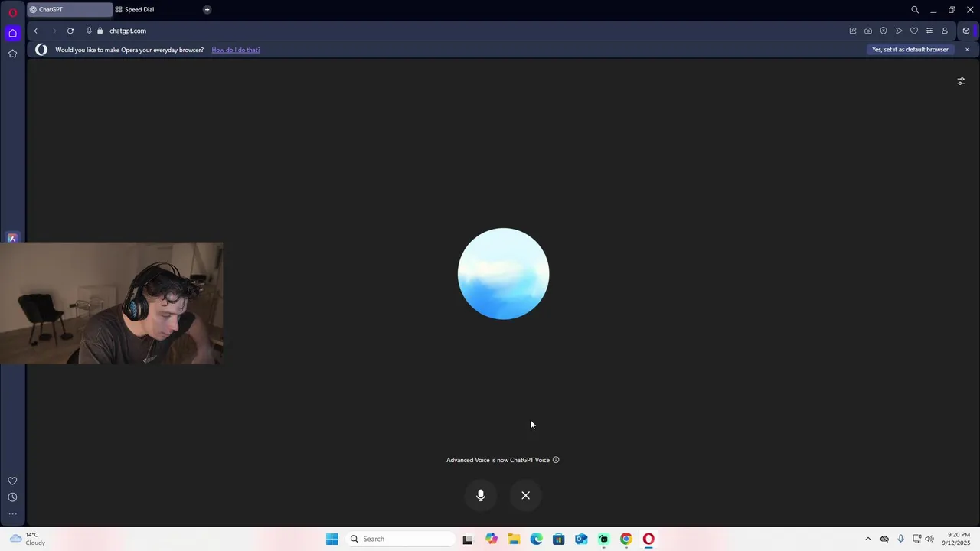Open sidebar more options dots
This screenshot has height=551, width=980.
(x=12, y=514)
